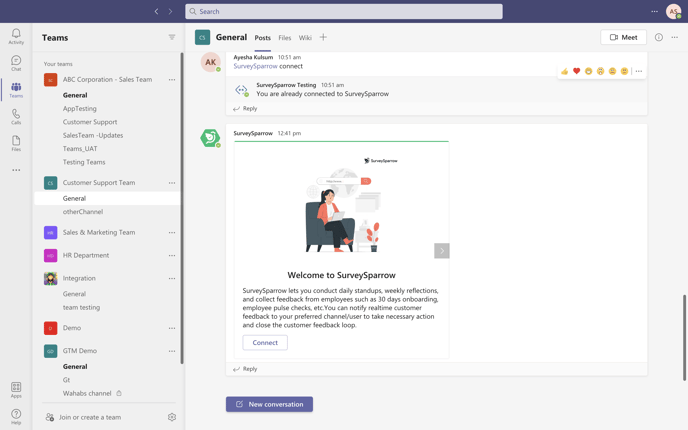688x430 pixels.
Task: Open the Wahabs channel private channel
Action: (x=87, y=393)
